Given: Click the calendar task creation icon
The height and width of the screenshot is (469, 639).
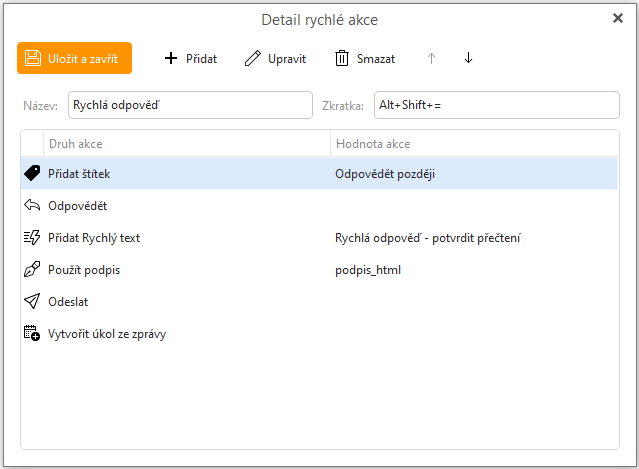Looking at the screenshot, I should (32, 333).
